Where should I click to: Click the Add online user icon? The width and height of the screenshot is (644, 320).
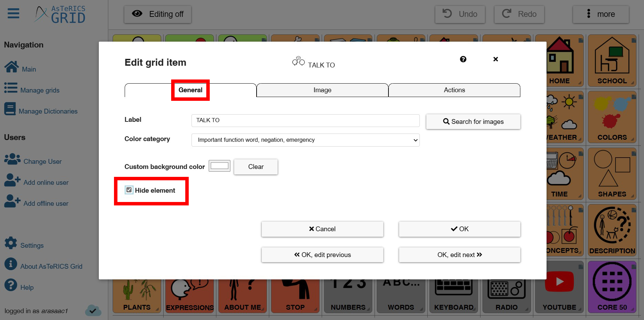[12, 180]
